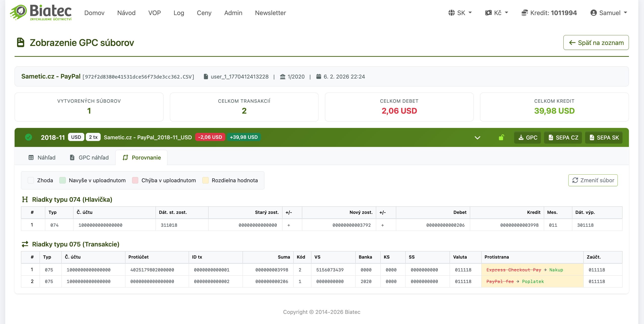Export the SEPA CZ file
Viewport: 644px width, 324px height.
[x=563, y=138]
